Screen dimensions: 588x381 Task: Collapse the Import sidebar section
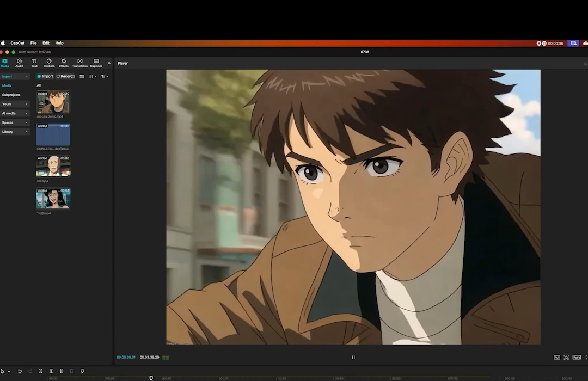point(15,76)
